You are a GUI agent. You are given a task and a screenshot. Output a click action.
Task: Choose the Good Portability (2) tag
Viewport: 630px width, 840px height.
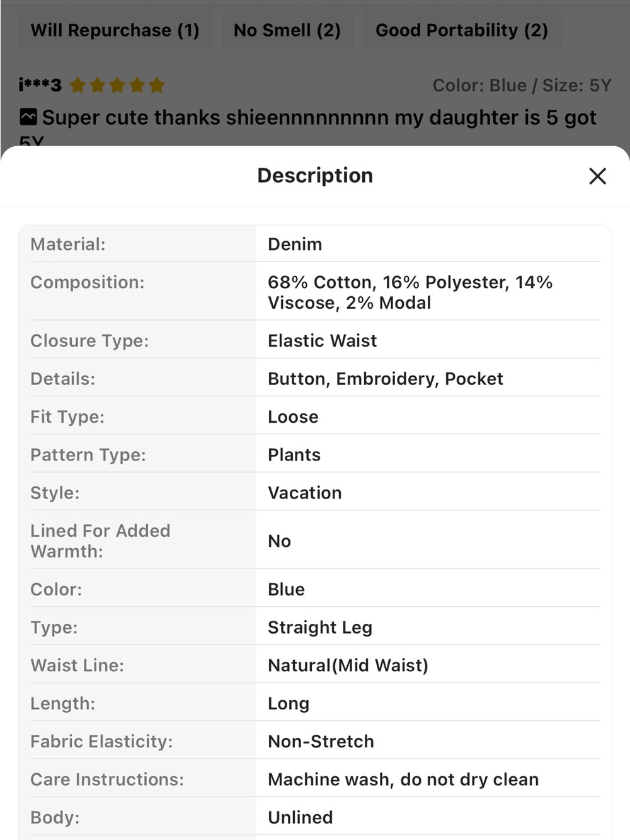click(x=462, y=30)
